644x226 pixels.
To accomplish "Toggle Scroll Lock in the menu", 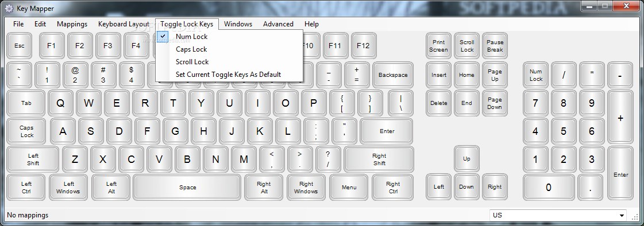I will [230, 62].
